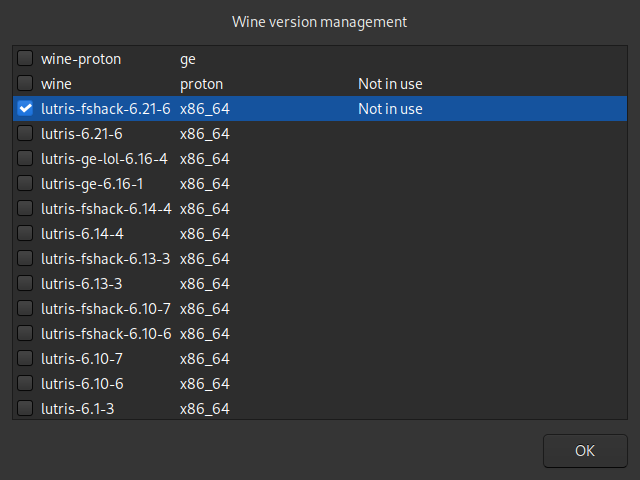Screen dimensions: 640x480
Task: Click x86_64 in the lutris-fshack-6.13-3 row
Action: point(205,259)
